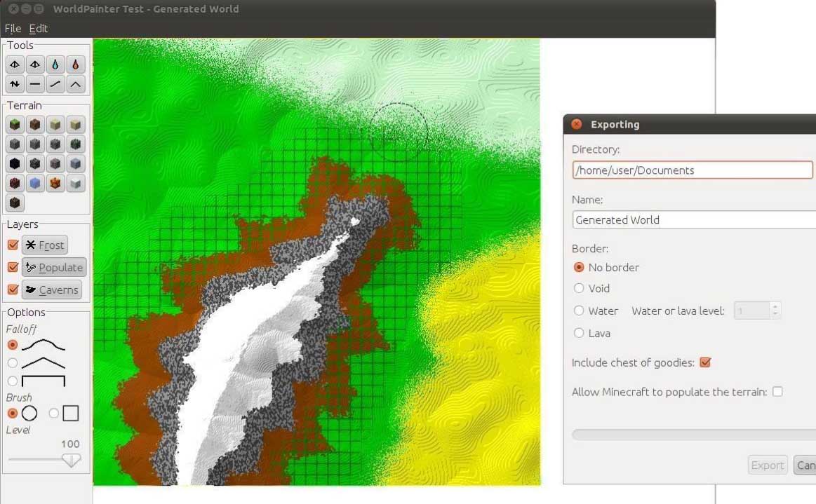Select the flat constant falloff option
The image size is (816, 504).
click(13, 381)
